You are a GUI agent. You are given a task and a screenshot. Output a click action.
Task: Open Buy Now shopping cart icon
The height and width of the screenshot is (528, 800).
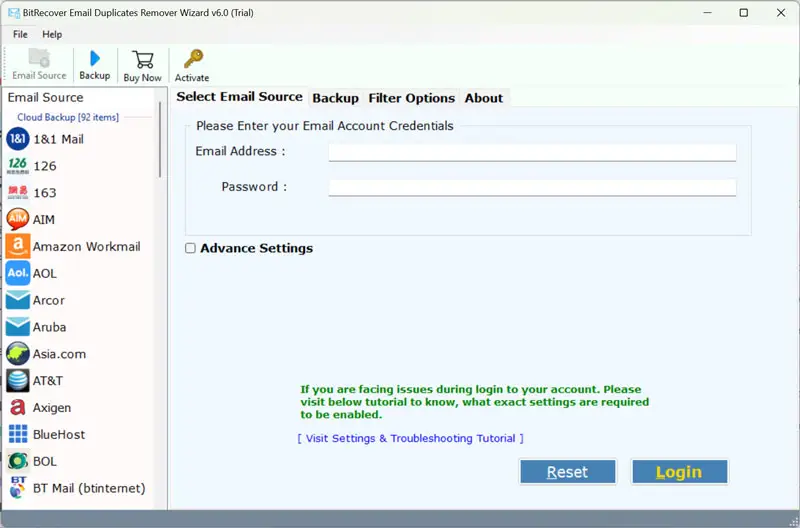point(142,60)
